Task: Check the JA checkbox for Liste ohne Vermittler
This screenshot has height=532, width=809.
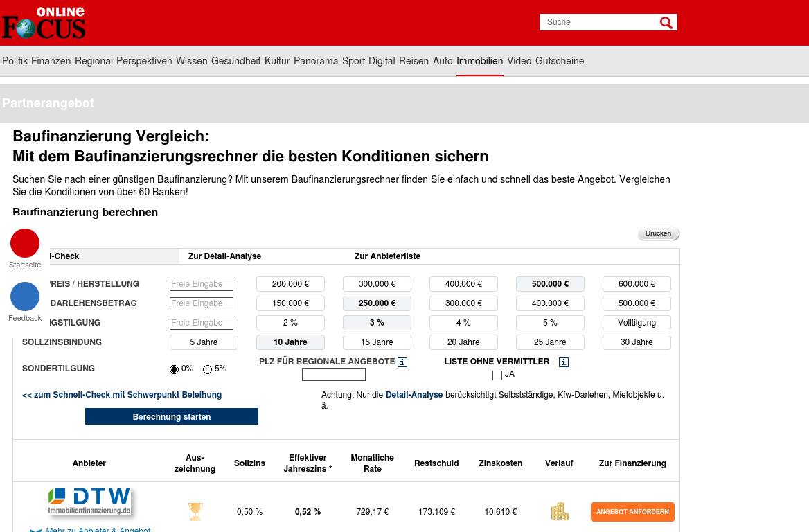Action: click(x=497, y=375)
